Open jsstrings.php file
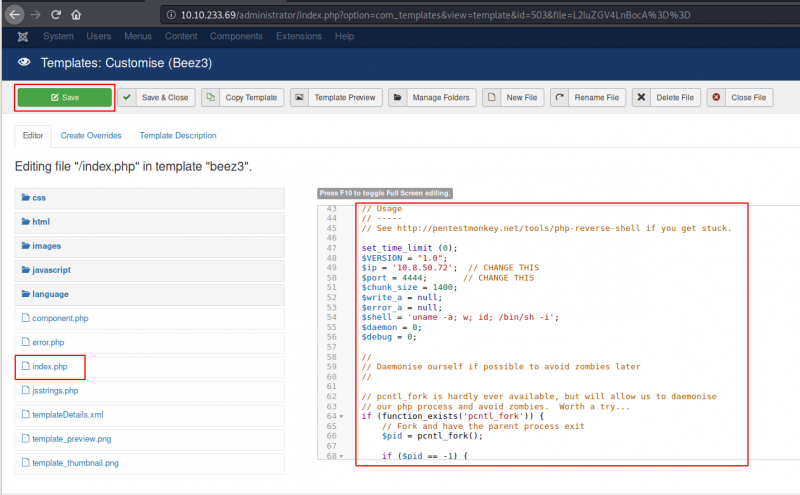Viewport: 800px width, 495px height. click(x=55, y=390)
